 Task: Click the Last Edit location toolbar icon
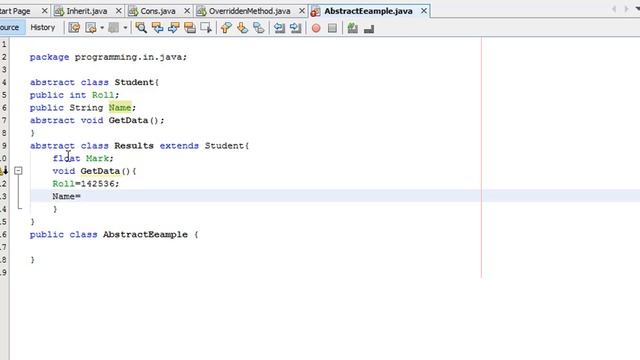coord(74,28)
